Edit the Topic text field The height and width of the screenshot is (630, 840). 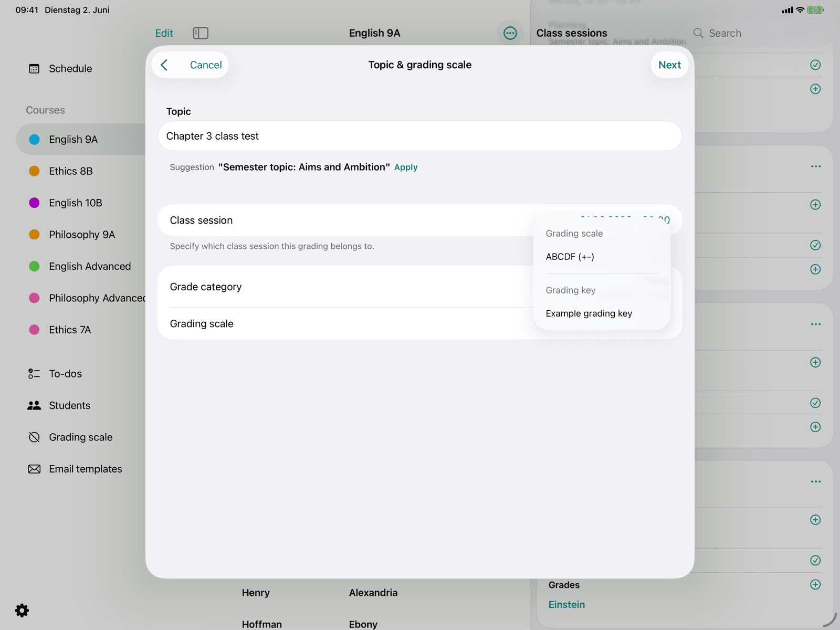pos(420,136)
